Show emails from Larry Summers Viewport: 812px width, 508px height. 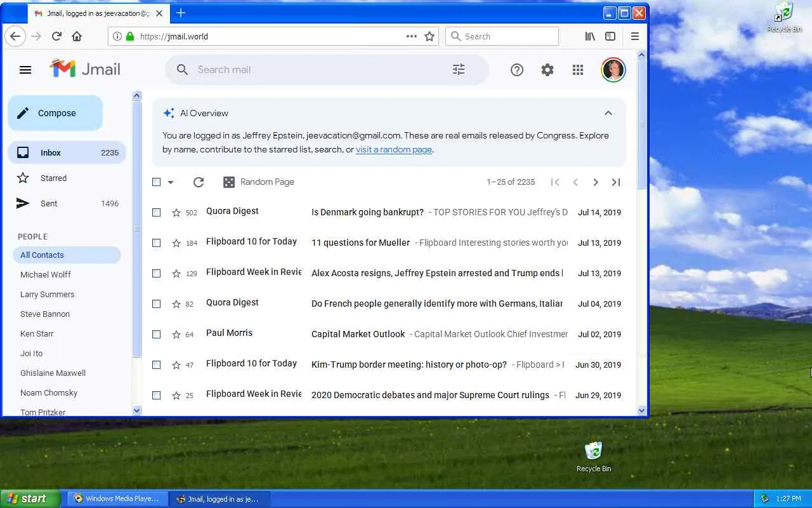(x=48, y=295)
